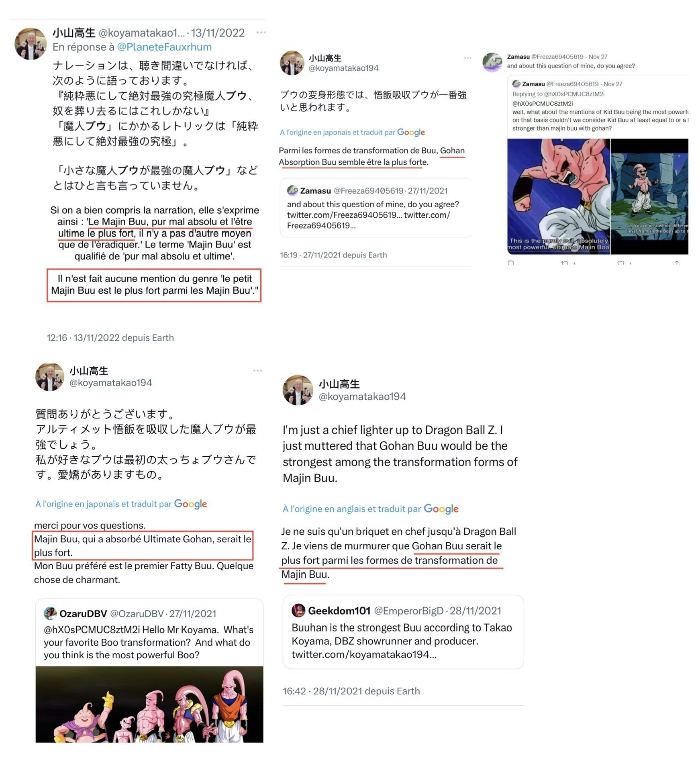
Task: Open more options on the 13/11/2022 tweet
Action: pos(261,33)
